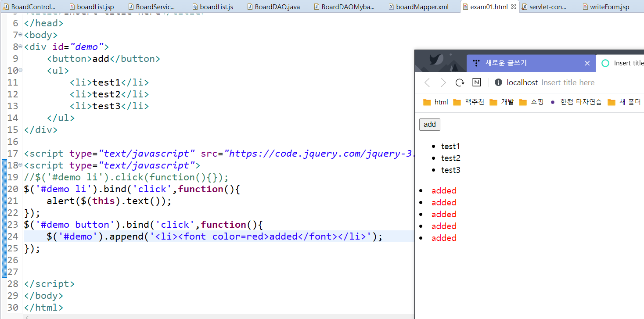Click the jquery script src code line
Viewport: 644px width, 319px height.
(219, 154)
